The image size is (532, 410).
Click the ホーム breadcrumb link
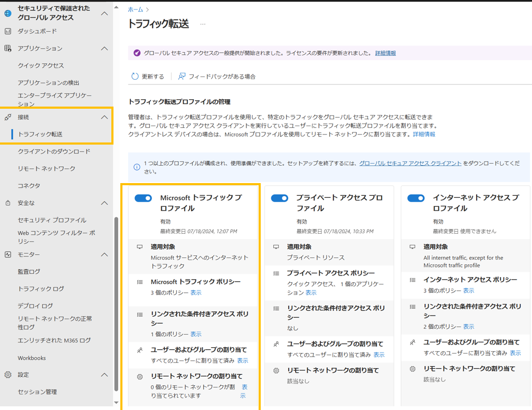click(x=135, y=9)
